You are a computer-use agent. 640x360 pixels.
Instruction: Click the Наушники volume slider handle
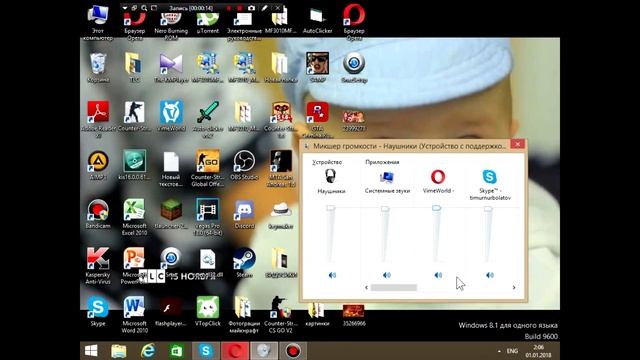pos(331,208)
